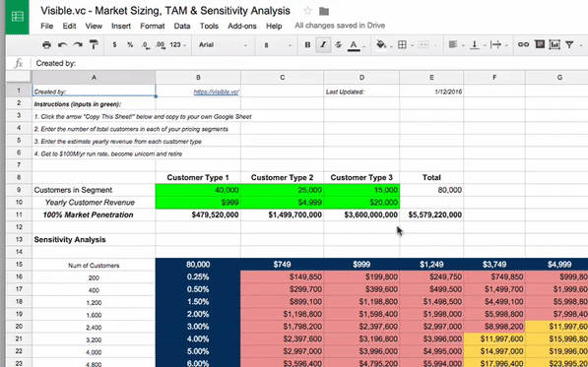The width and height of the screenshot is (588, 367).
Task: Click the formula bar containing 'Created by:'
Action: [x=309, y=63]
